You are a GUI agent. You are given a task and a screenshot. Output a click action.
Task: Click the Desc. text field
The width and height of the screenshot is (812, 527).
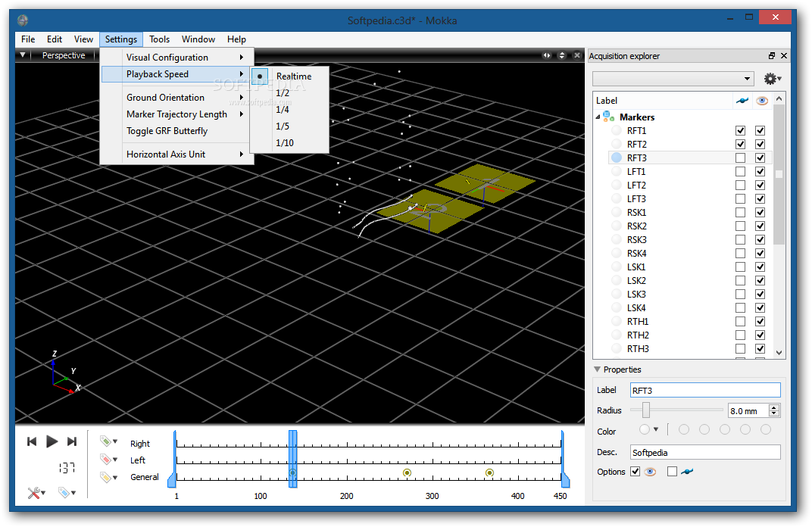pos(705,452)
